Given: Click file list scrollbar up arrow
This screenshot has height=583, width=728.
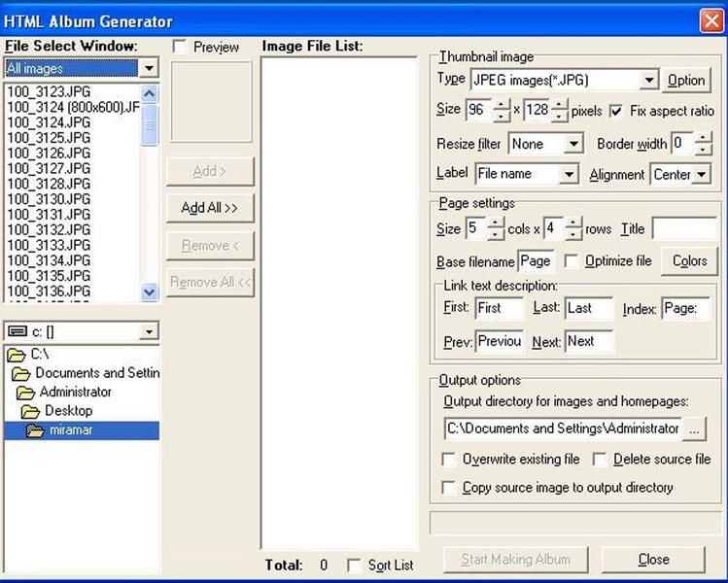Looking at the screenshot, I should (x=149, y=94).
